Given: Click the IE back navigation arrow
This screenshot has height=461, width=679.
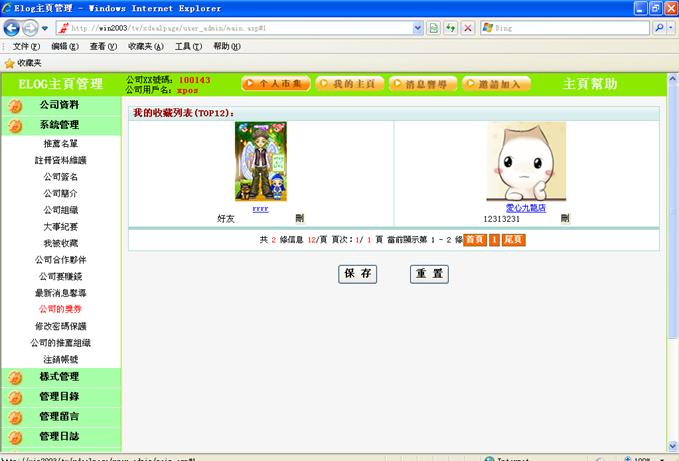Looking at the screenshot, I should 13,28.
